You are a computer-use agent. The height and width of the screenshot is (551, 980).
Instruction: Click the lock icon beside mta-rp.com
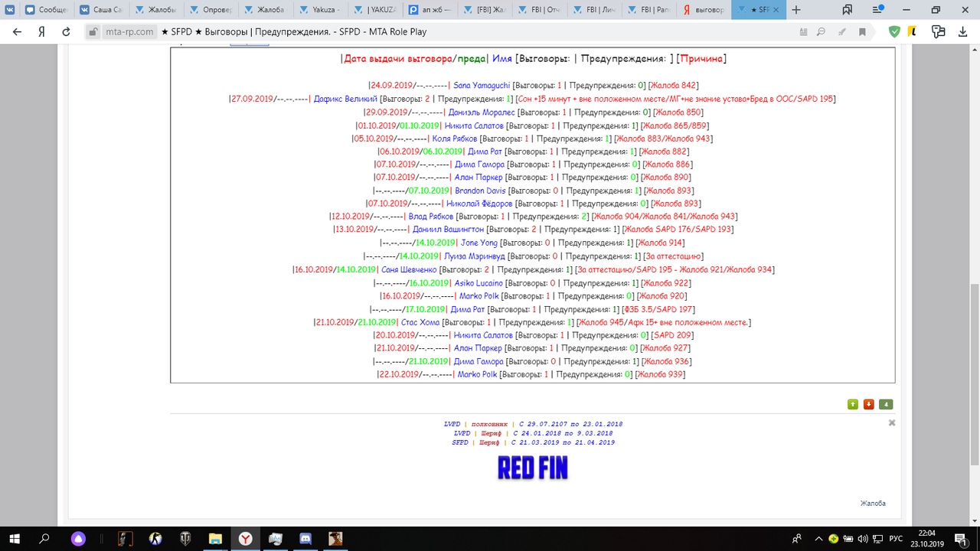(93, 32)
